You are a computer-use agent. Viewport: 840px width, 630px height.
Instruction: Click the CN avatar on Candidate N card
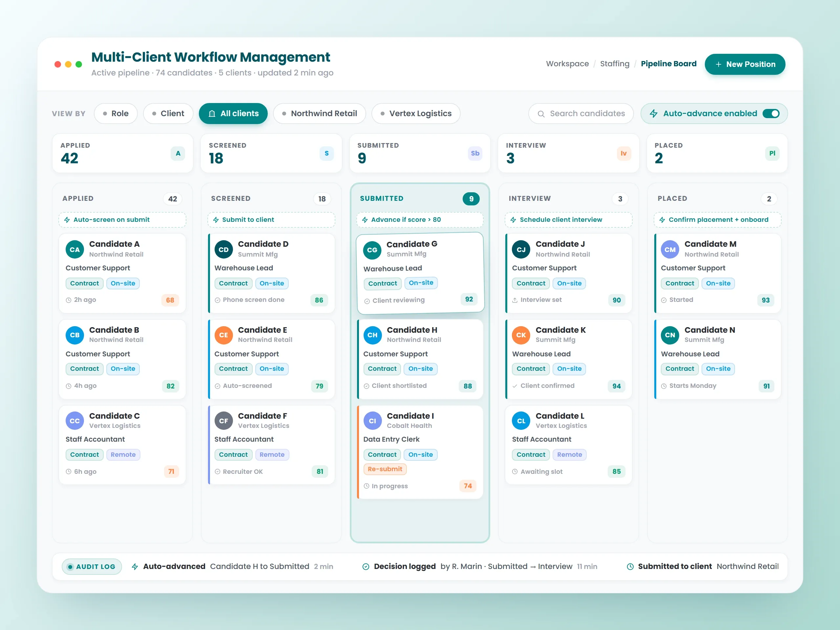coord(670,335)
